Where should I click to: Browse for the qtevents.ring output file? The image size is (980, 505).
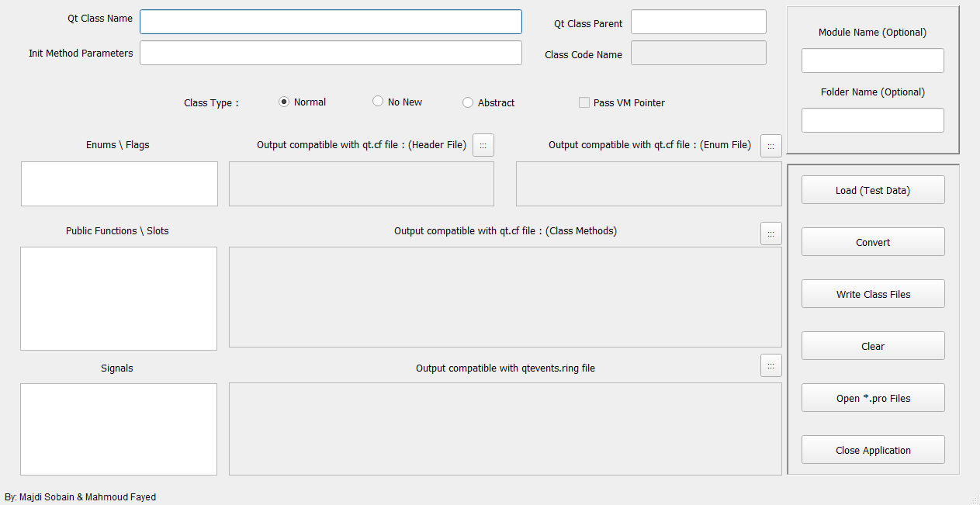[770, 365]
